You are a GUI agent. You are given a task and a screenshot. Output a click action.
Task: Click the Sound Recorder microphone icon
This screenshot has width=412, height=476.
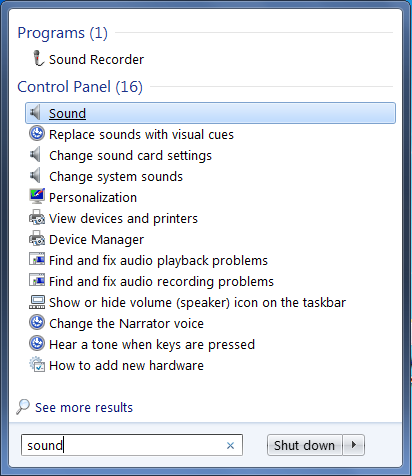click(38, 58)
